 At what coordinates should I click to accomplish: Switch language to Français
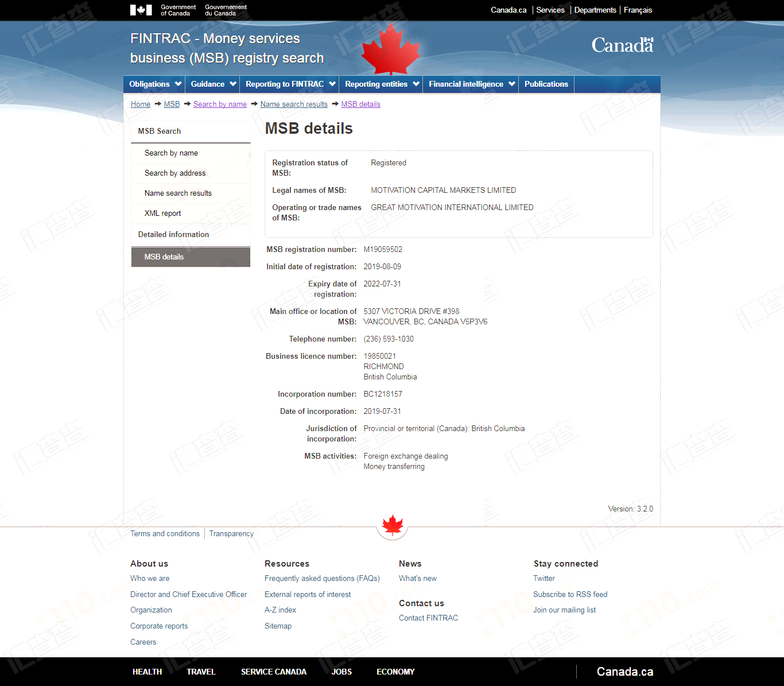coord(638,10)
